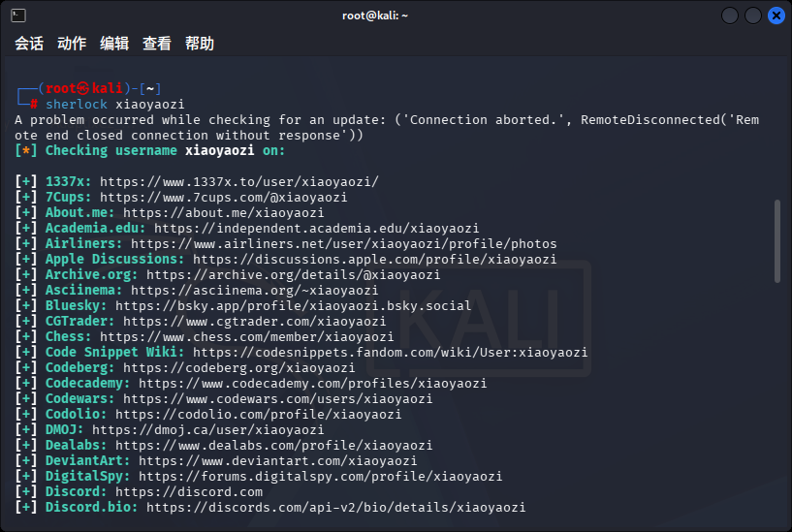This screenshot has width=792, height=532.
Task: Click the root@kali window title
Action: pos(375,16)
